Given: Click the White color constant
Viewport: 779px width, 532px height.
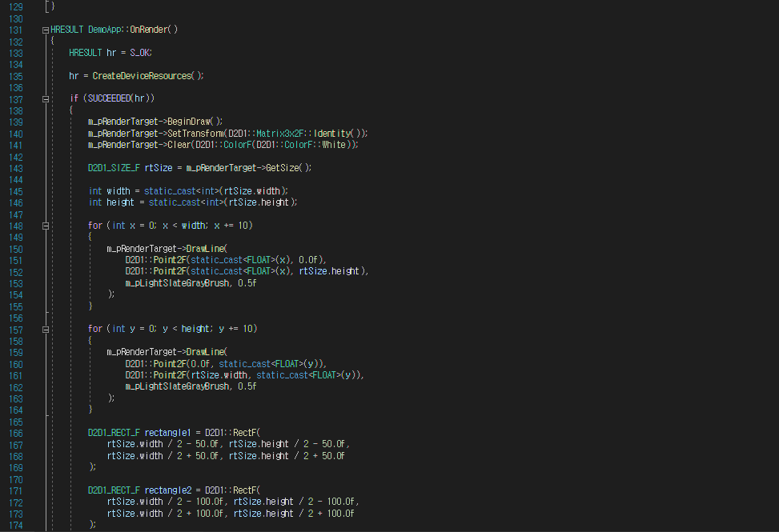Looking at the screenshot, I should click(x=333, y=145).
